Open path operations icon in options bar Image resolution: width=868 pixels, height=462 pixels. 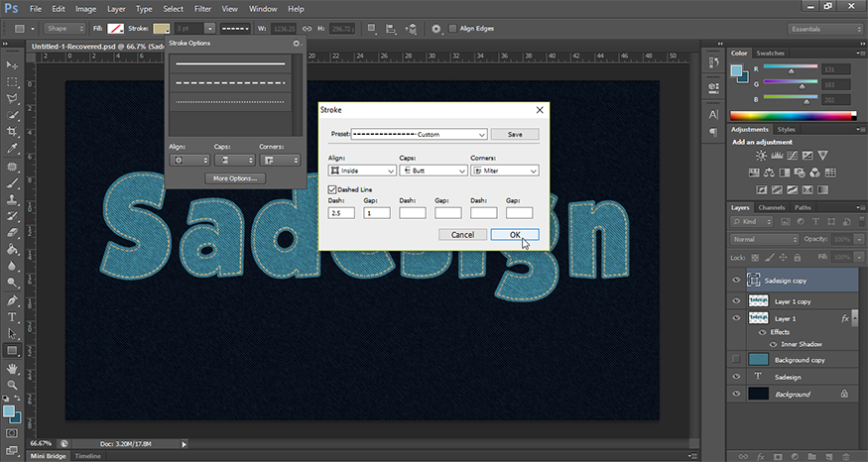tap(371, 28)
